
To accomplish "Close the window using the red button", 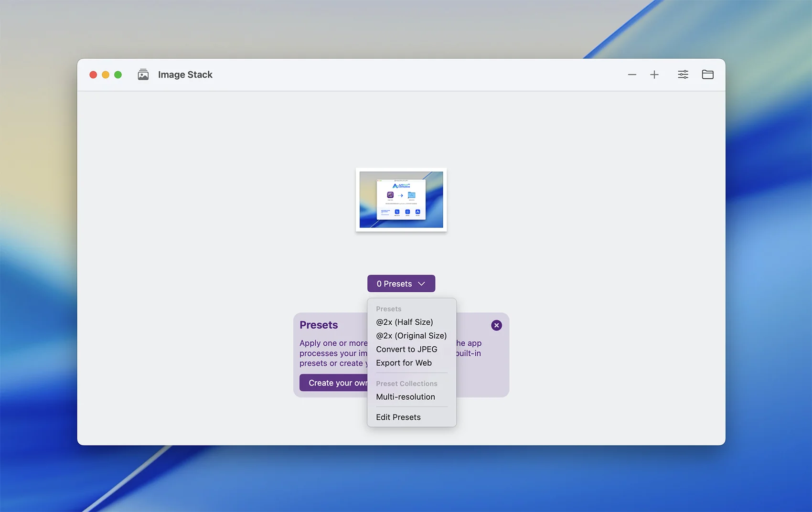I will point(93,75).
